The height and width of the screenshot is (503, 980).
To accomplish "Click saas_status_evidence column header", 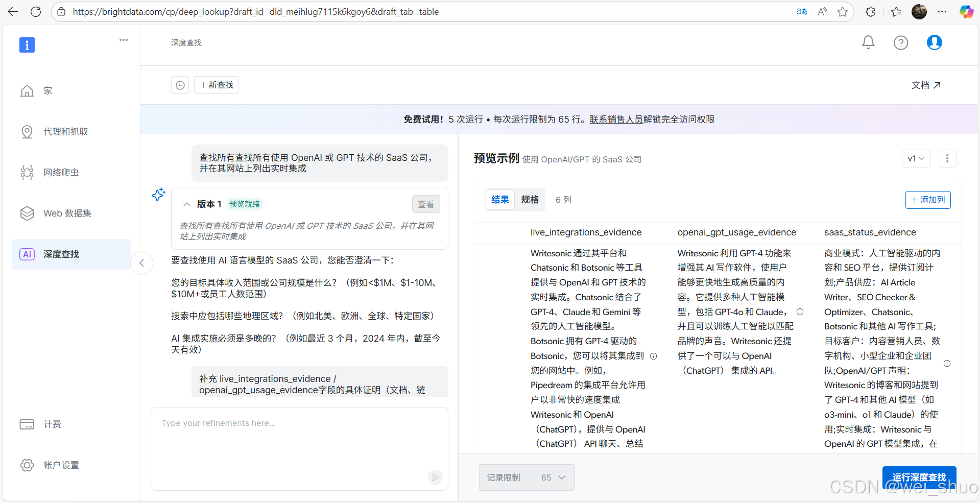I will 870,232.
